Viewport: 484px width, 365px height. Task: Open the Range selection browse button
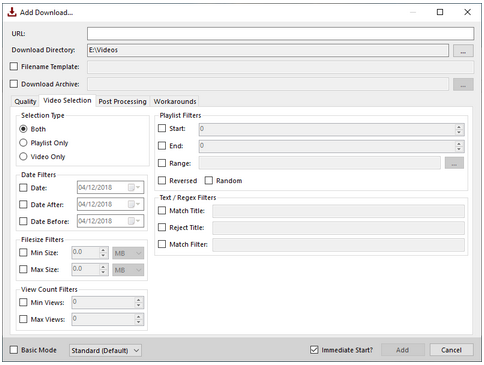[x=454, y=163]
